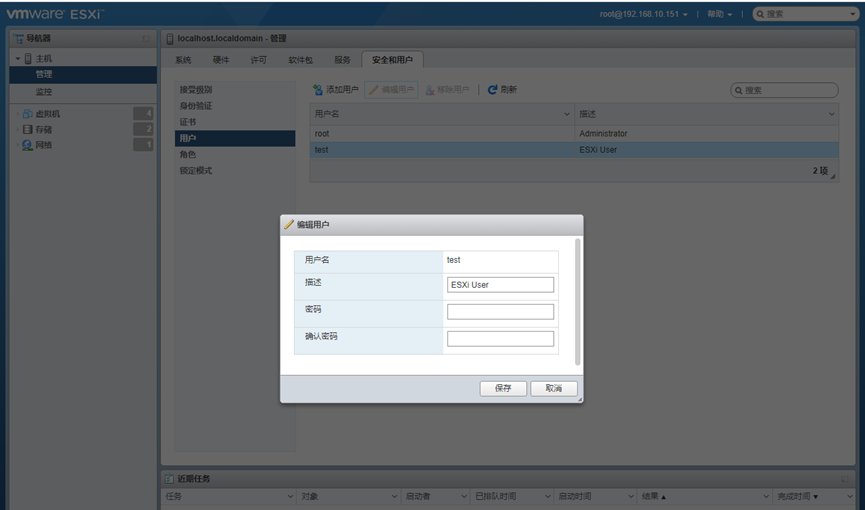Viewport: 865px width, 510px height.
Task: Open the Queued time (已排队时间) column dropdown
Action: pos(547,496)
